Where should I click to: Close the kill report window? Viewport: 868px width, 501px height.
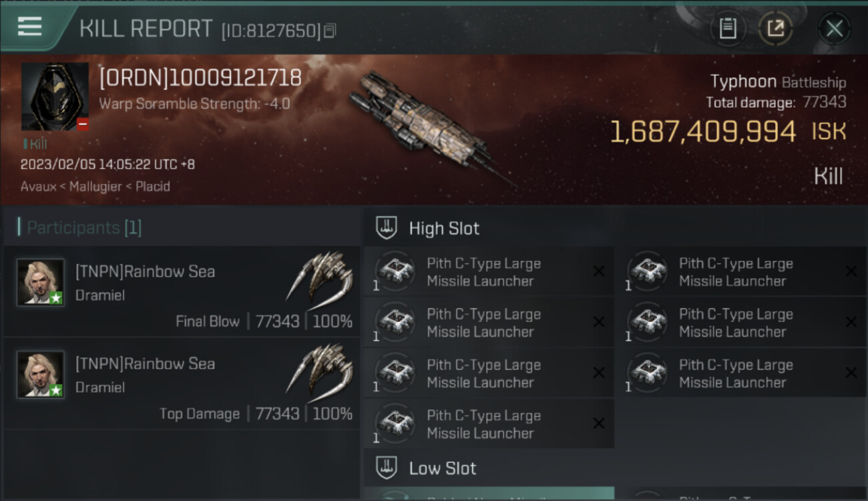pyautogui.click(x=834, y=29)
